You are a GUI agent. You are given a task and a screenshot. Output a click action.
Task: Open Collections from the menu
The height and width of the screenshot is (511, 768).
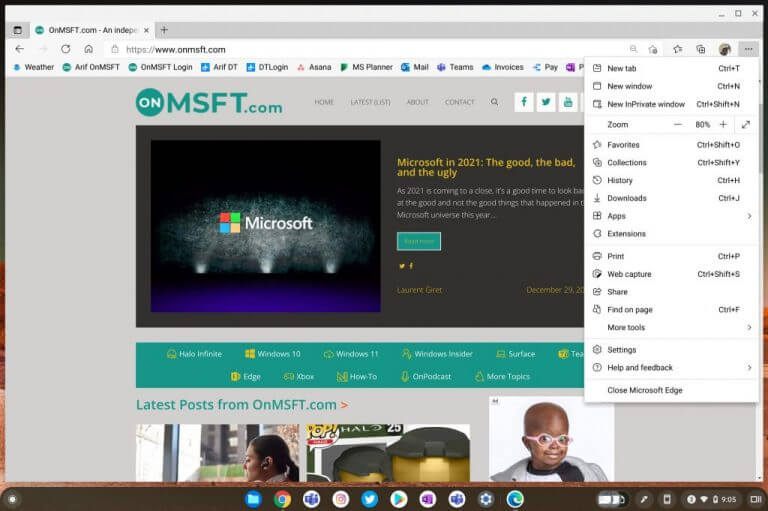[x=672, y=163]
